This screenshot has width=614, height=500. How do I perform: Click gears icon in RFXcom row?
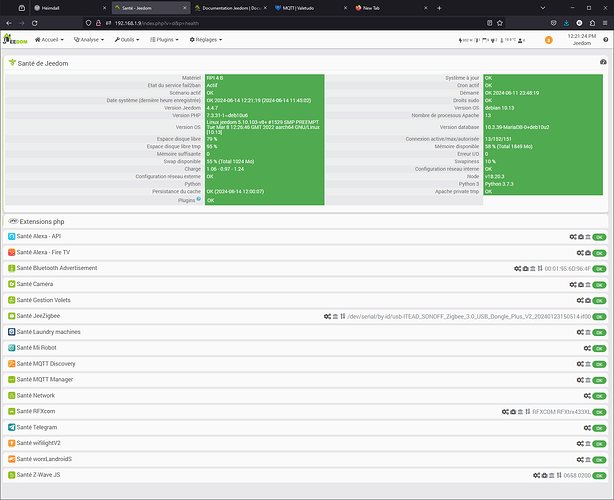click(x=505, y=412)
